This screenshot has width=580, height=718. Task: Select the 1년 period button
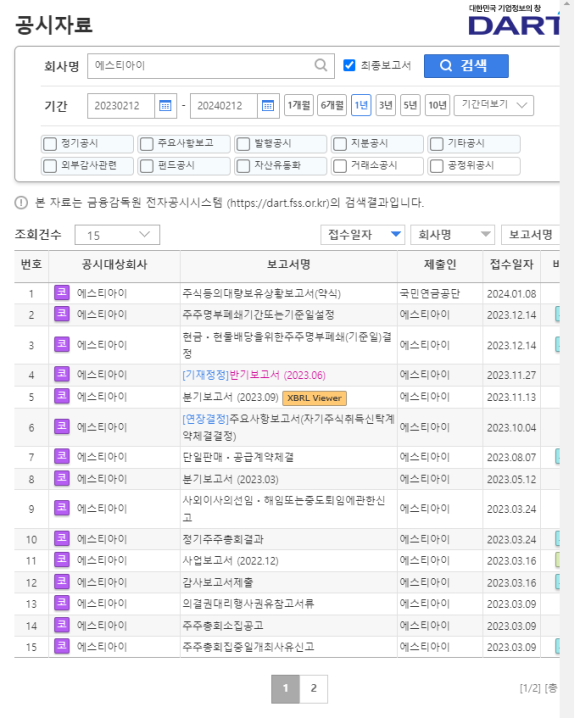tap(361, 105)
